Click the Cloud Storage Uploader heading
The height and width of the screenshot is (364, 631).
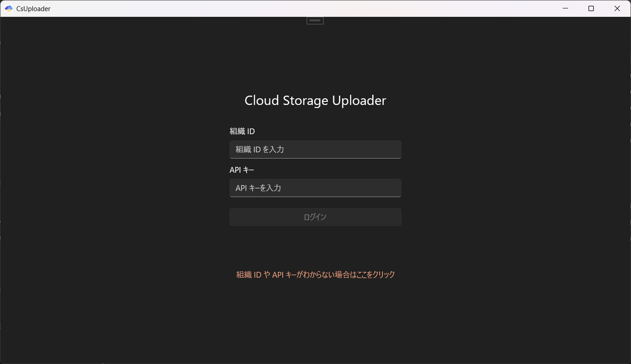tap(315, 101)
